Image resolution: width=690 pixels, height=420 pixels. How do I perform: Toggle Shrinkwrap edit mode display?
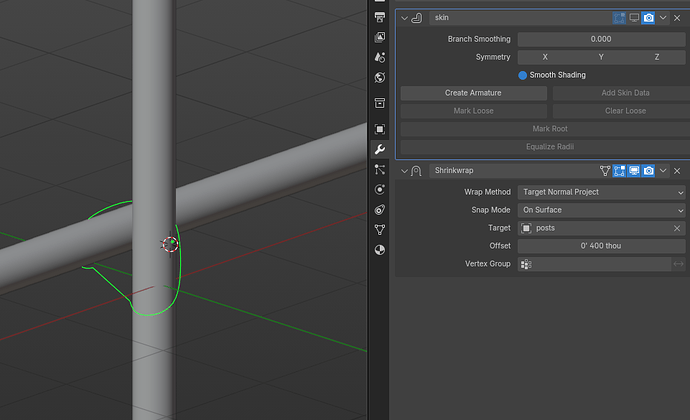point(619,171)
